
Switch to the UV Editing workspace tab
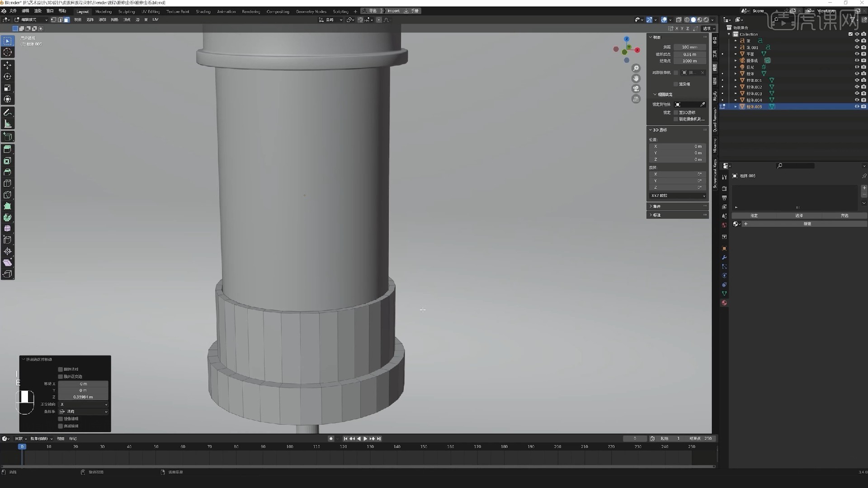point(151,12)
